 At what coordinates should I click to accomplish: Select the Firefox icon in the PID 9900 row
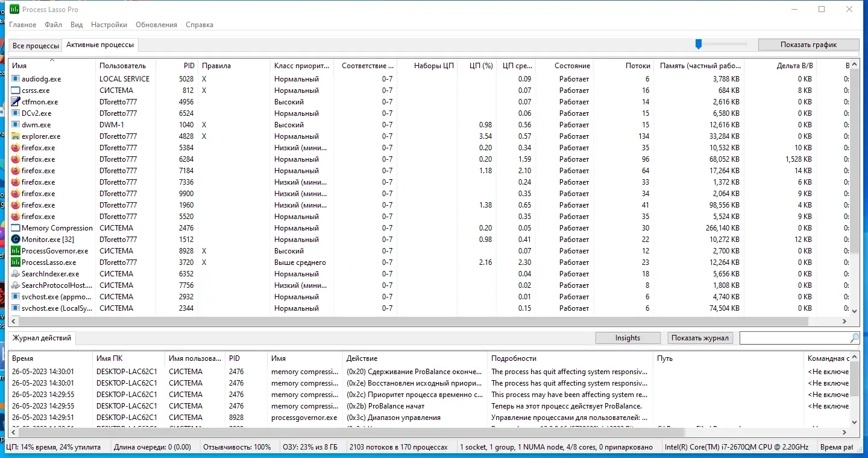[16, 194]
